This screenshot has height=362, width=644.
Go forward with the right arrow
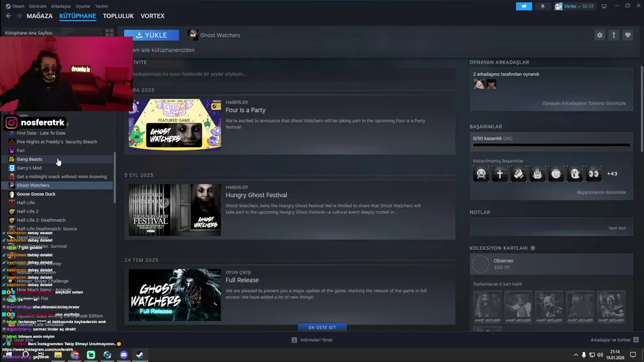coord(19,16)
